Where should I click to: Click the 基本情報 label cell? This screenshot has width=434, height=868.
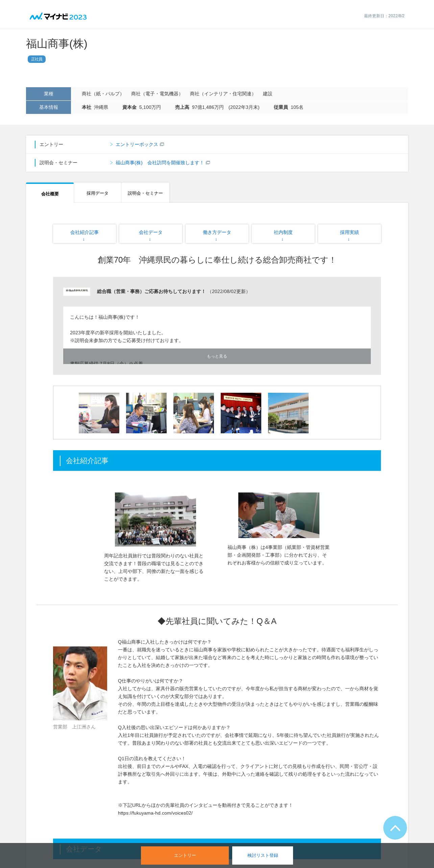[x=48, y=107]
